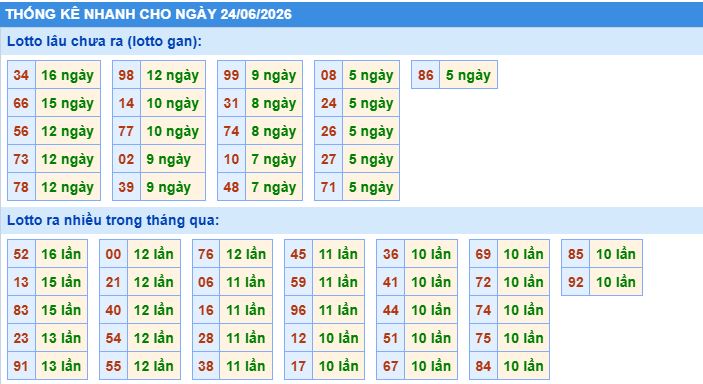Click lotto number 34 in gan table

[x=21, y=75]
